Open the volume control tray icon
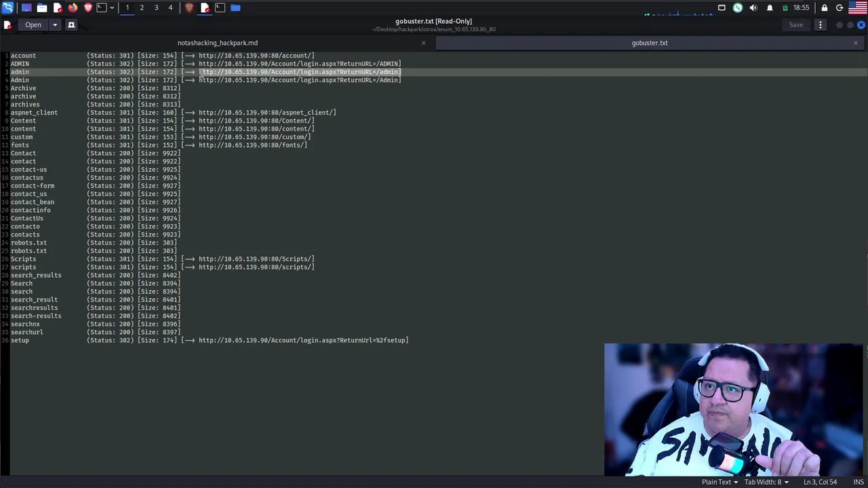The image size is (868, 488). coord(753,7)
